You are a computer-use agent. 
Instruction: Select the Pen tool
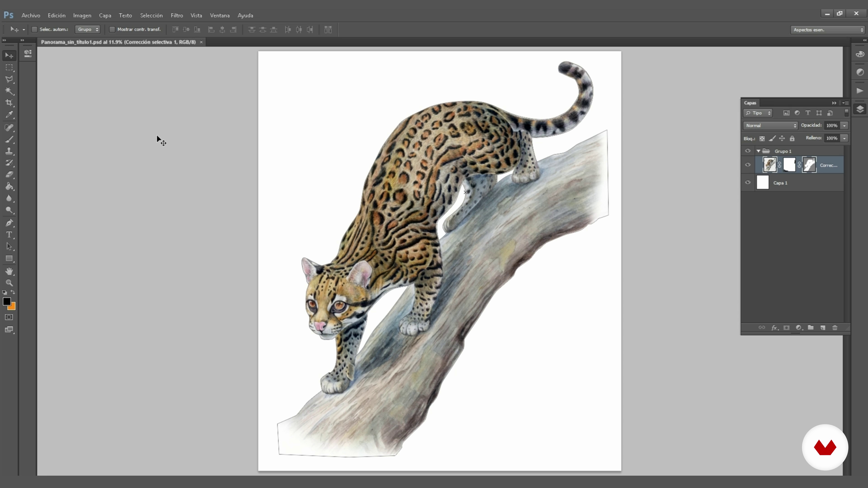click(x=9, y=223)
